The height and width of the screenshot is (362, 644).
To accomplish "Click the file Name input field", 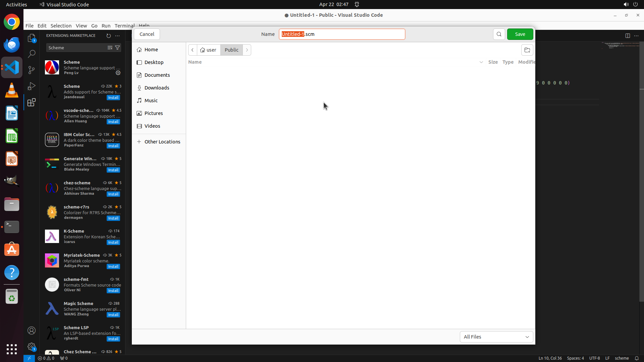I will [342, 34].
